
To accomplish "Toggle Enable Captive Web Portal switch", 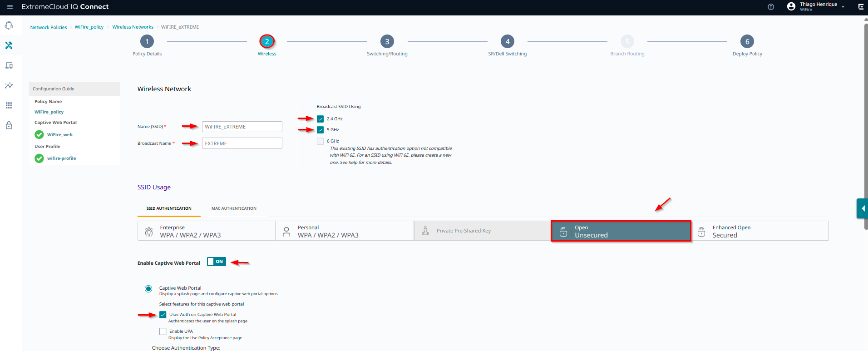I will 217,262.
